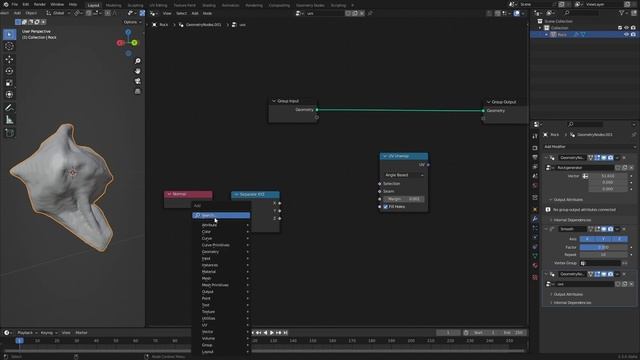Open Playback dropdown in timeline header
640x360 pixels.
click(27, 333)
